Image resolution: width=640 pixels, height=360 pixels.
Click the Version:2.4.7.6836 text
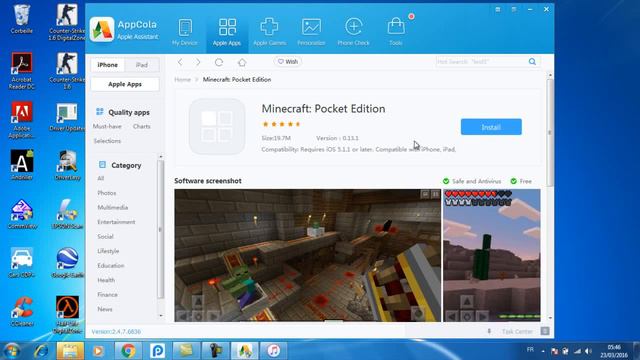coord(116,331)
